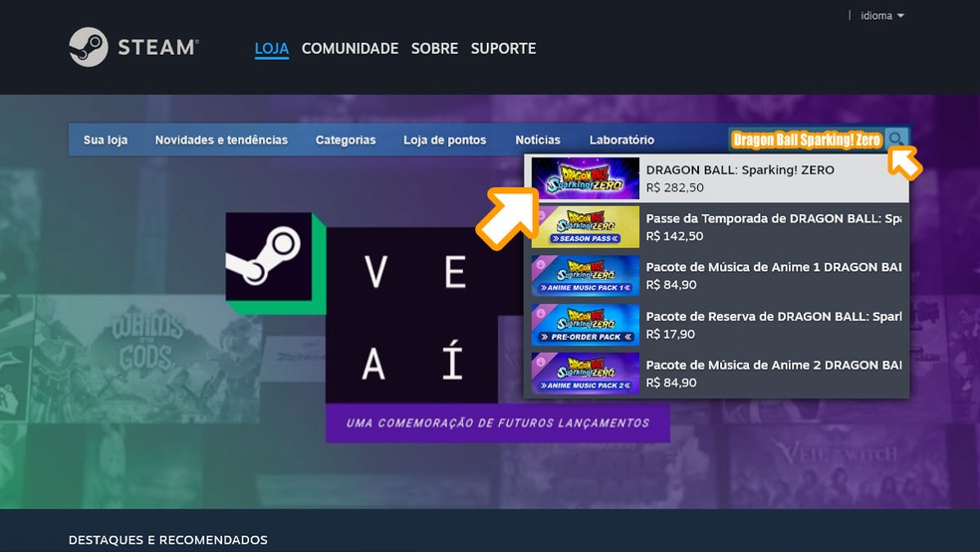Click the DESTAQUES E RECOMENDADOS heading

pyautogui.click(x=168, y=539)
